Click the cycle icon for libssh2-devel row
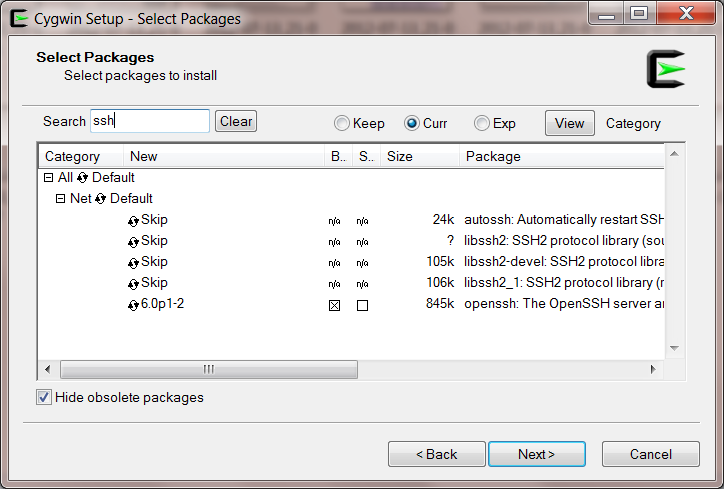Image resolution: width=724 pixels, height=489 pixels. coord(133,262)
